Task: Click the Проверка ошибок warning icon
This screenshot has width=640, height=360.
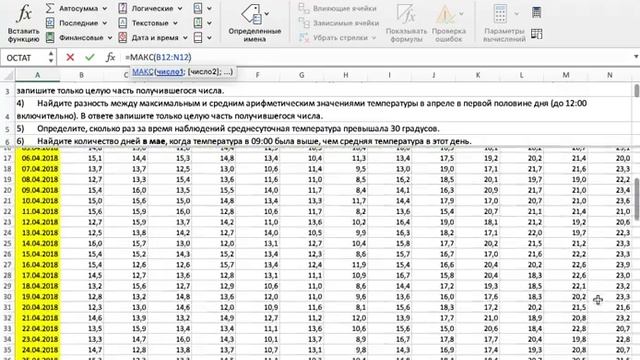Action: point(446,15)
